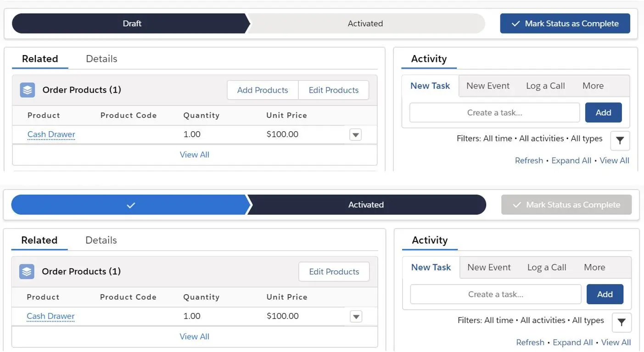Click View All under lower Order Products

[x=195, y=336]
